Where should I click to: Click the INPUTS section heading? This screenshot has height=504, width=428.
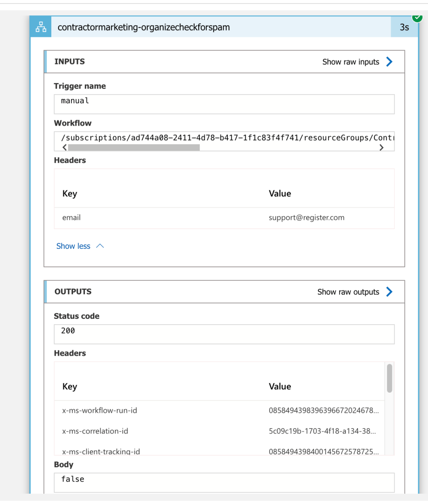[x=70, y=62]
